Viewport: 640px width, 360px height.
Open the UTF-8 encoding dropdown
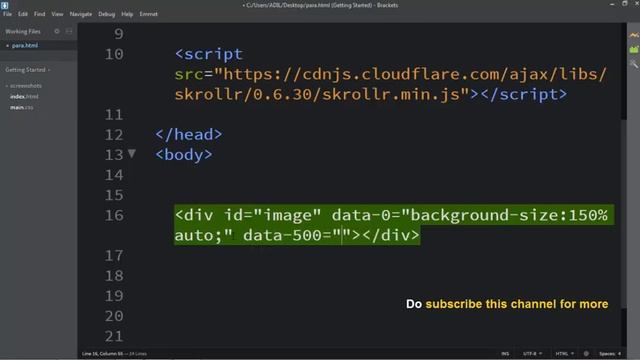tap(532, 353)
